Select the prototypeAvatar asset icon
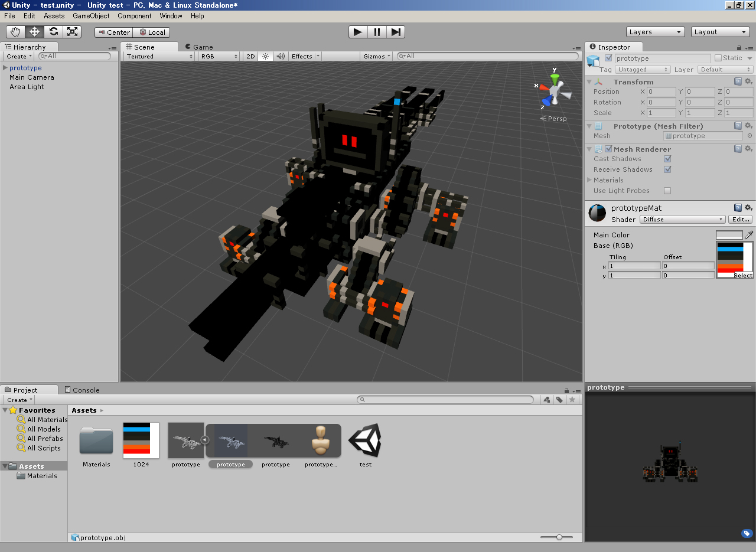 320,440
